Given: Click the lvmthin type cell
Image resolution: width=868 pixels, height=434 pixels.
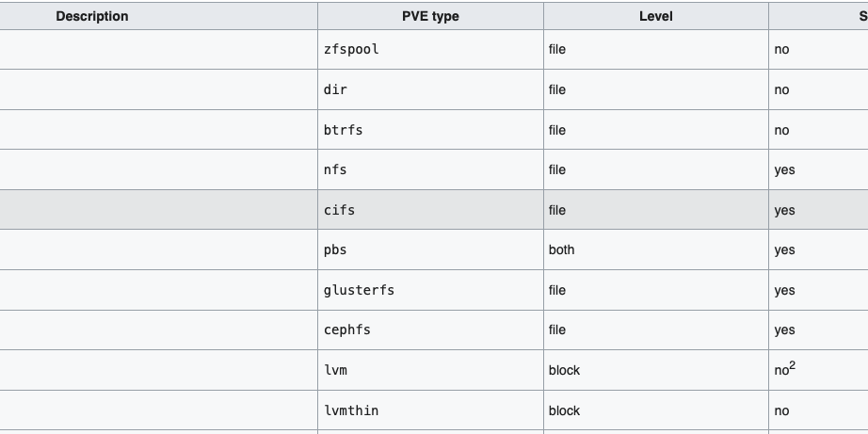Looking at the screenshot, I should (351, 410).
